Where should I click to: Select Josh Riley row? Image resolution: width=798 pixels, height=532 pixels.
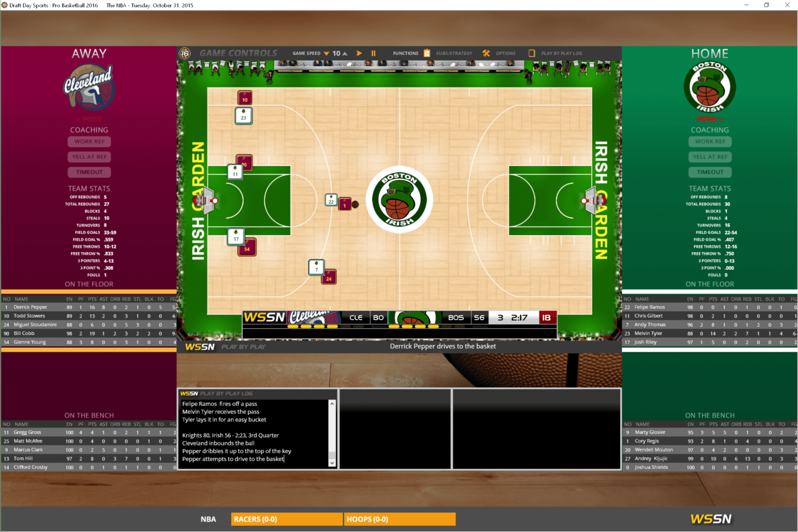tap(710, 342)
